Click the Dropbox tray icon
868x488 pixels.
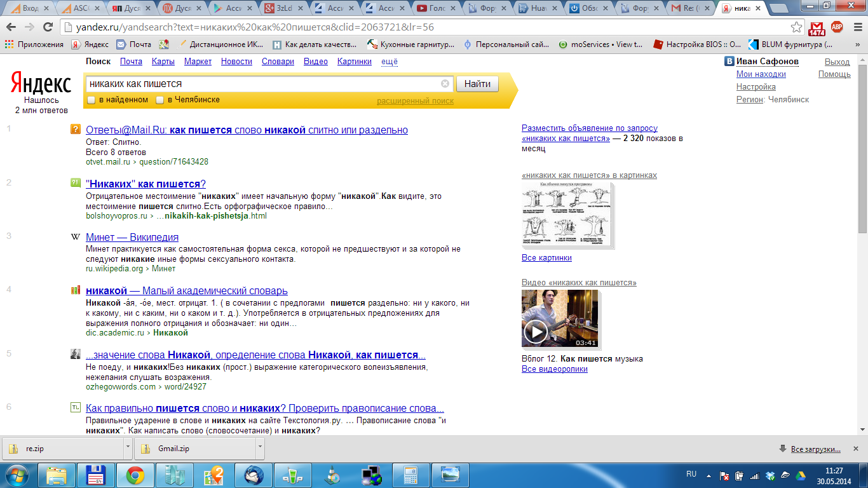point(770,475)
